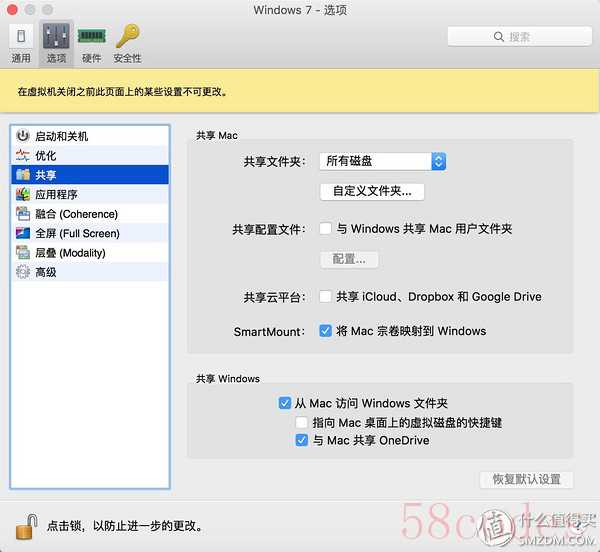Click the 应用程序 colorful apps icon
Viewport: 600px width, 552px height.
[x=23, y=194]
